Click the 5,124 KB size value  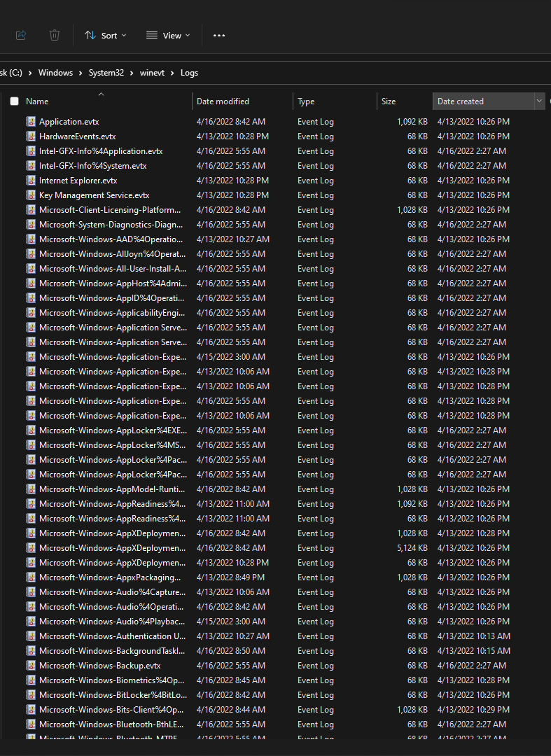[x=412, y=548]
